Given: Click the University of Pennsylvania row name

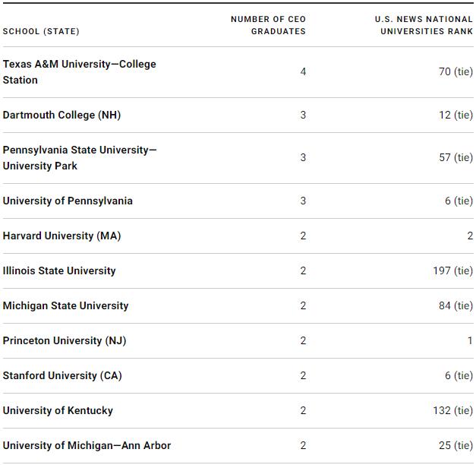Looking at the screenshot, I should coord(68,201).
